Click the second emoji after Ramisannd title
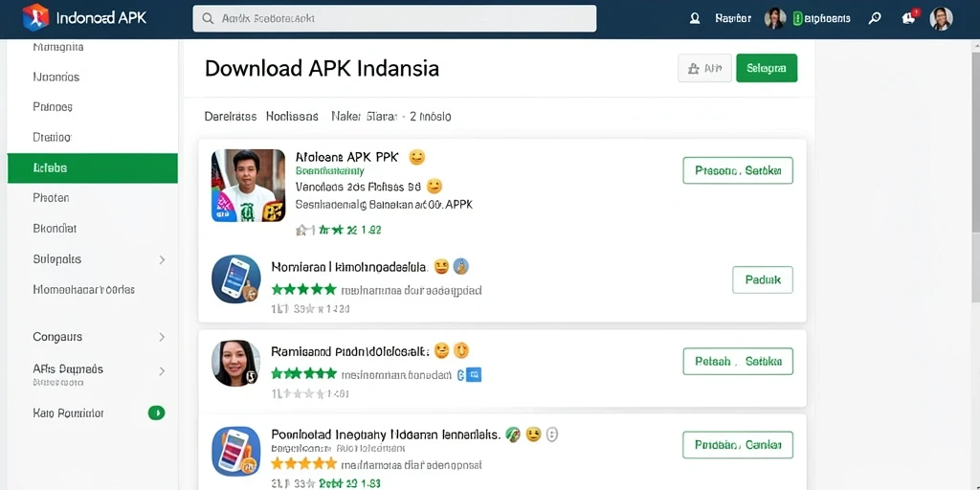Screen dimensions: 980x490 point(461,350)
